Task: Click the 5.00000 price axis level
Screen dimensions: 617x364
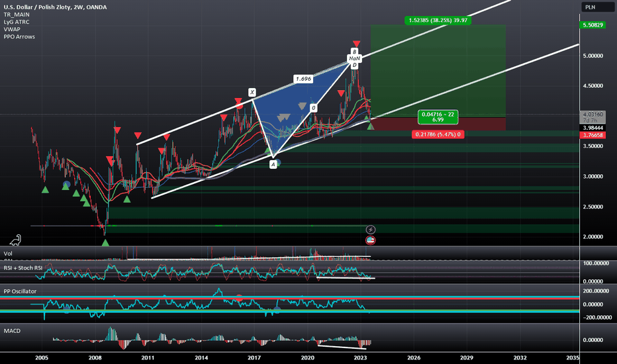Action: click(x=593, y=56)
